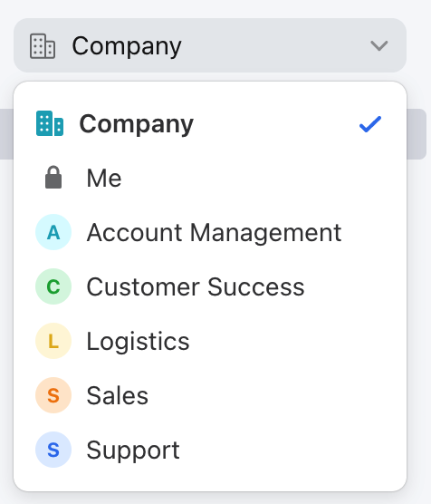Viewport: 431px width, 504px height.
Task: Click the orange S avatar for Sales
Action: click(53, 395)
